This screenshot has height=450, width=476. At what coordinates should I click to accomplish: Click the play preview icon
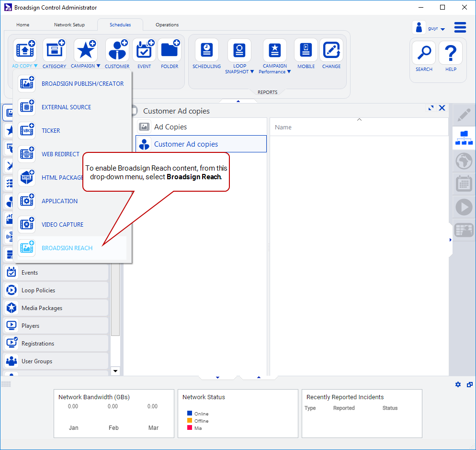pos(464,207)
